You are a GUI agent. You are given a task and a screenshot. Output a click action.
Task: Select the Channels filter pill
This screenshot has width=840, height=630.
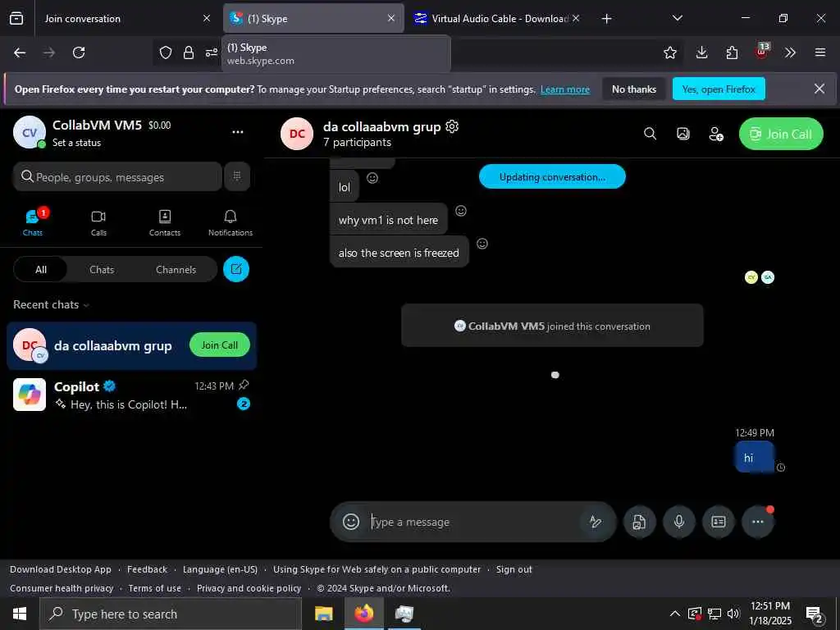click(176, 269)
